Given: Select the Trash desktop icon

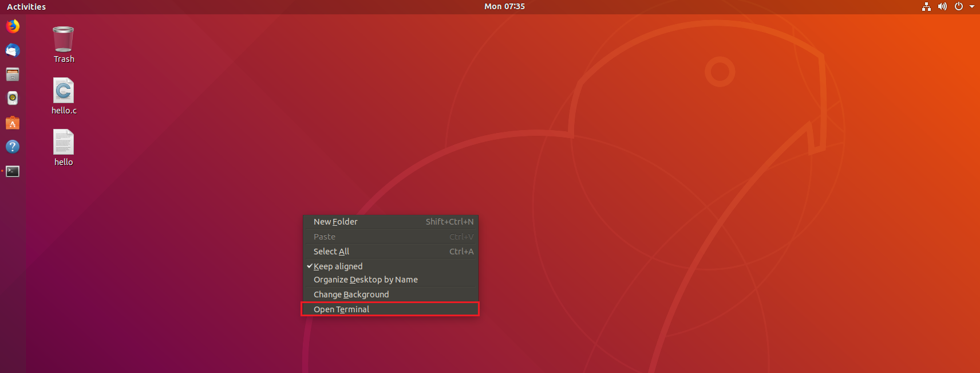Looking at the screenshot, I should coord(64,45).
